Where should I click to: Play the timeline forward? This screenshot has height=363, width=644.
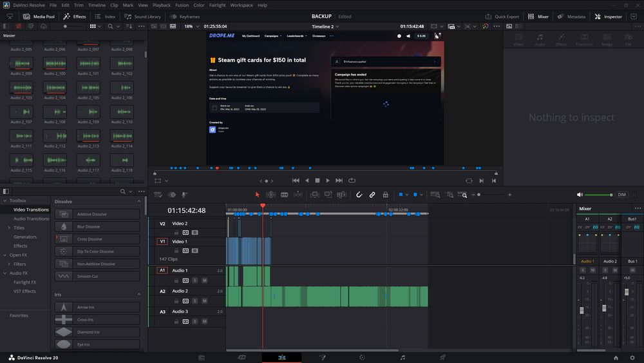coord(327,181)
